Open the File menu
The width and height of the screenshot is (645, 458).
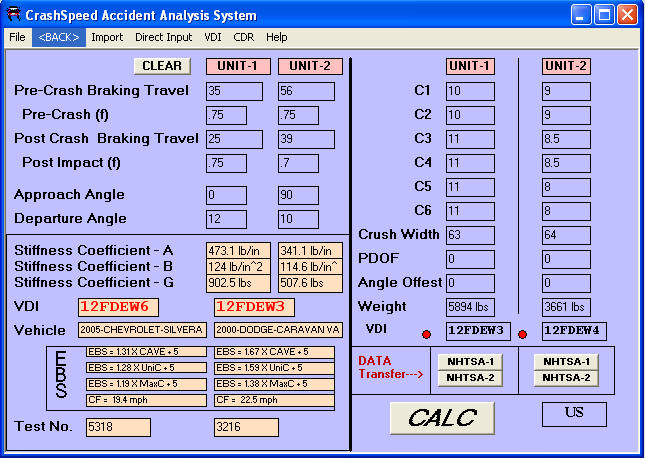coord(17,37)
